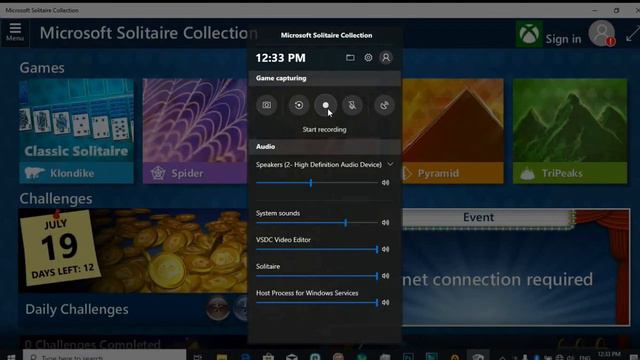The width and height of the screenshot is (640, 360).
Task: Open the Spider game tile
Action: pos(195,131)
